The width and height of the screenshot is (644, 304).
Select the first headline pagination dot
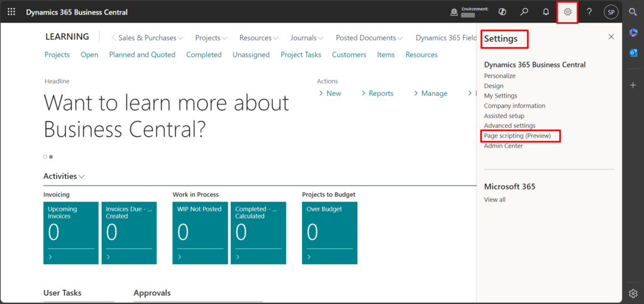coord(45,157)
